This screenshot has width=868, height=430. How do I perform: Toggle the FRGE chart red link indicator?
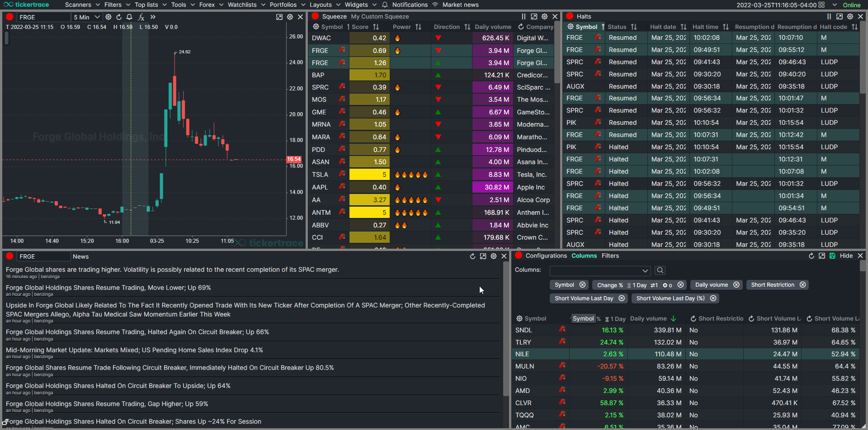pyautogui.click(x=9, y=17)
